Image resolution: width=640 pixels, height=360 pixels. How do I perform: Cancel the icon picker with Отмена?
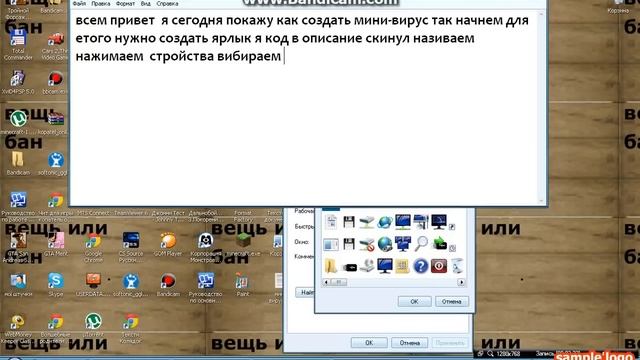coord(451,302)
